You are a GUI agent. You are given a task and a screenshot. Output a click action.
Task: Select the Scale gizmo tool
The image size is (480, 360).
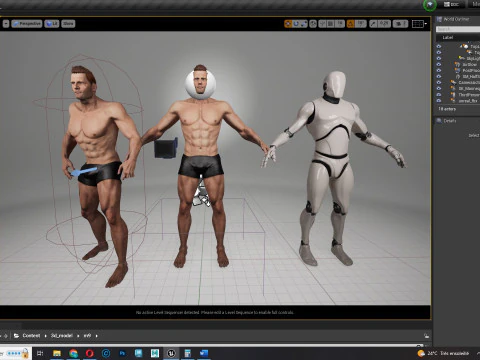coord(304,24)
